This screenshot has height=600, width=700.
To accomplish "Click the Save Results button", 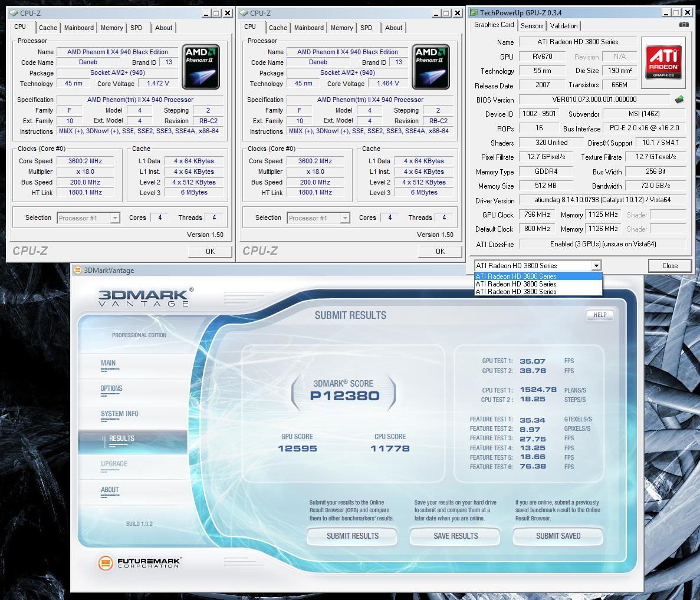I will 455,536.
